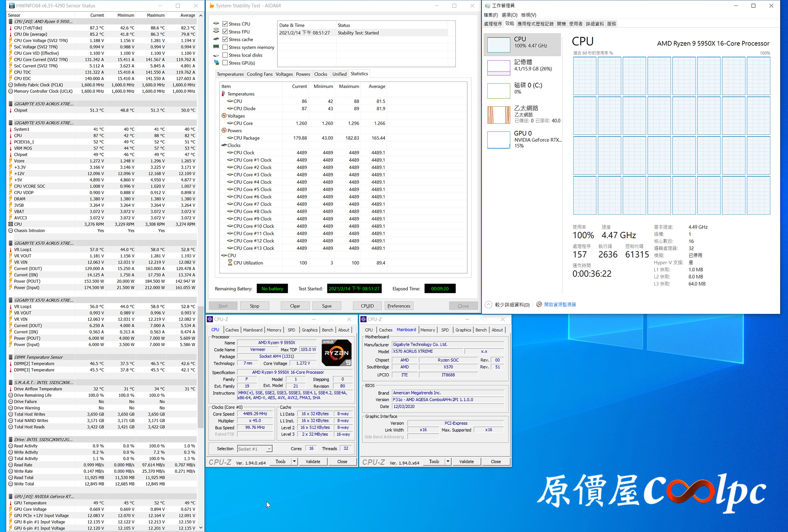Click HWiNFO64 title bar app icon
Screen dimensions: 788x532
[12, 6]
